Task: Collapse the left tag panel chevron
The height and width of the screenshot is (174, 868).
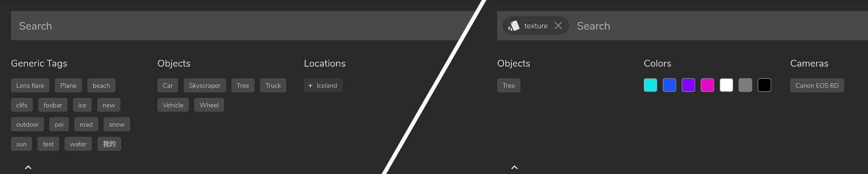Action: pyautogui.click(x=28, y=167)
